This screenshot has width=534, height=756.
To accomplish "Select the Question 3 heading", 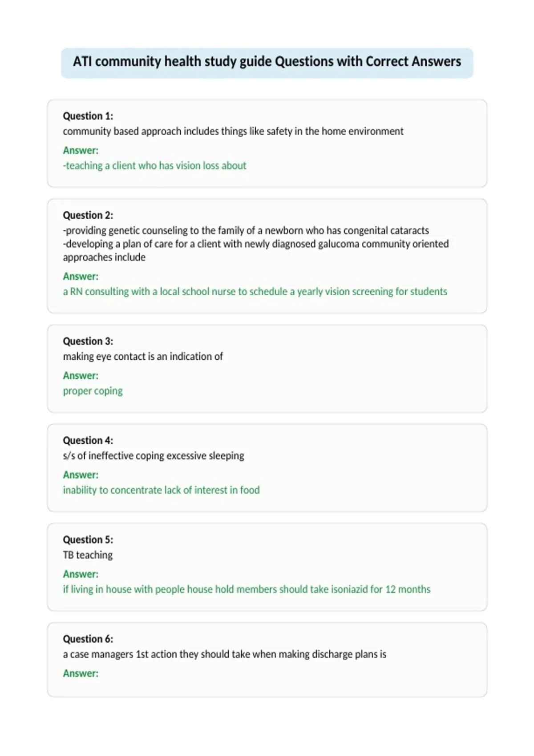I will point(88,341).
